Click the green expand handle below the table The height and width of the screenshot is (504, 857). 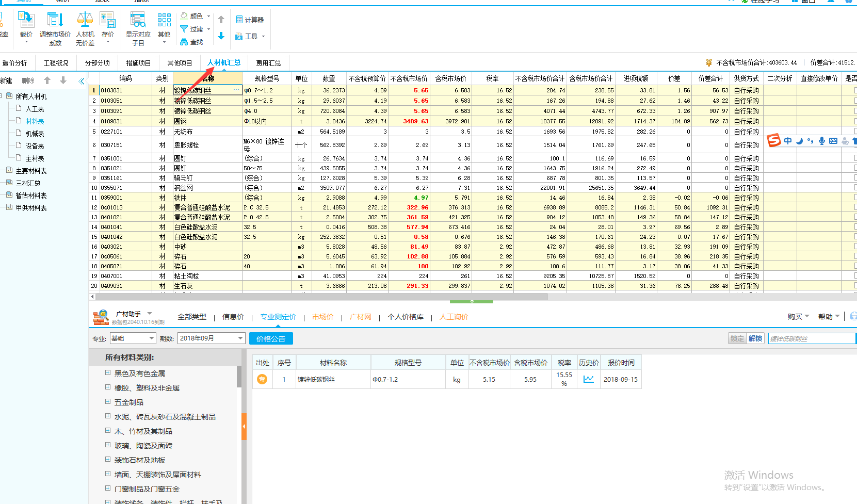point(472,301)
